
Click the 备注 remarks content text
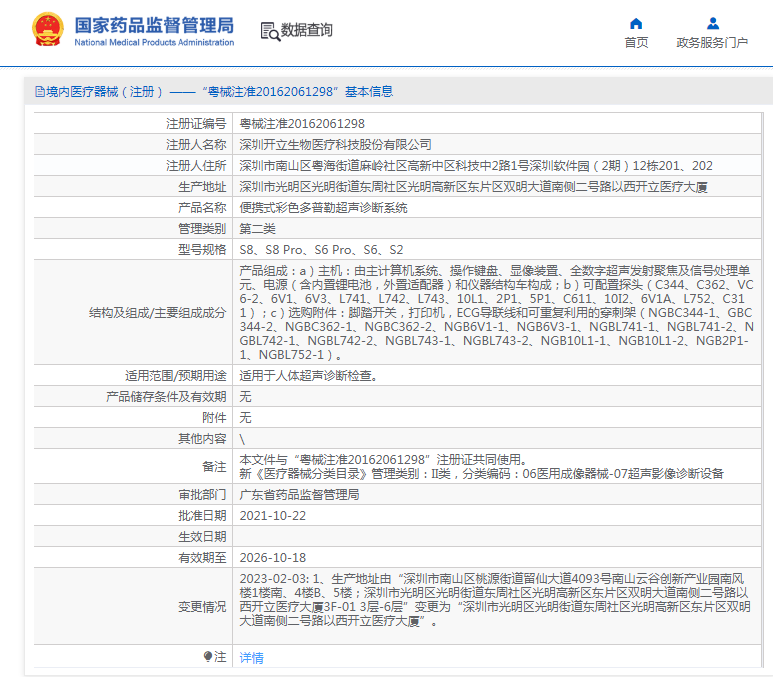(x=481, y=466)
